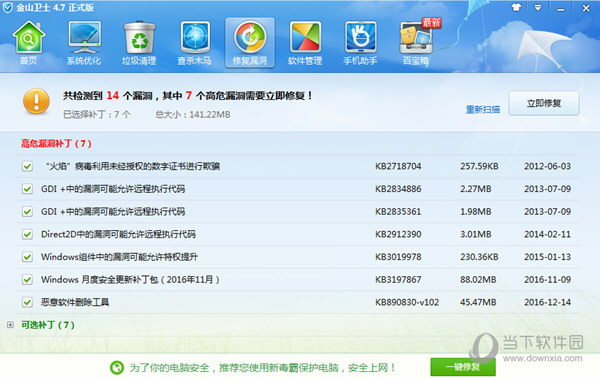Open 百宝箱 toolbox icon
Viewport: 600px width, 379px height.
(x=416, y=43)
